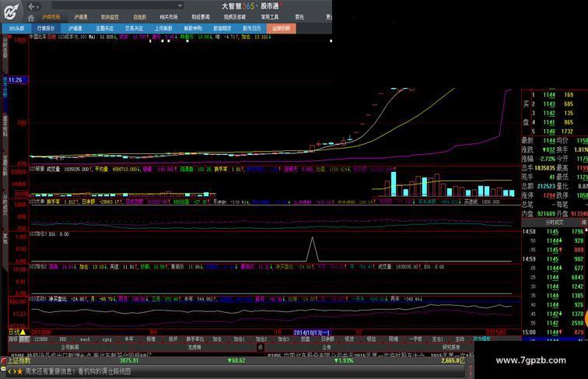Open the back arrow history dropdown
588x379 pixels.
tap(38, 7)
